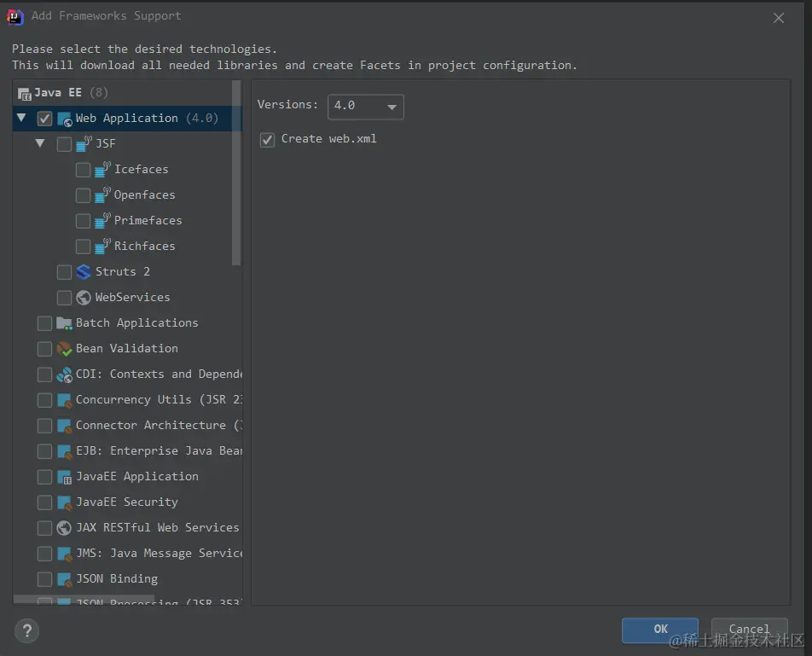Collapse the Web Application tree node
Viewport: 812px width, 656px height.
click(x=21, y=118)
